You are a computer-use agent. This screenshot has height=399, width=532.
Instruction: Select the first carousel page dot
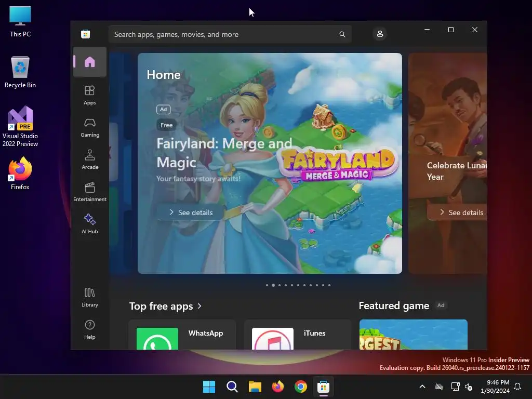point(267,285)
